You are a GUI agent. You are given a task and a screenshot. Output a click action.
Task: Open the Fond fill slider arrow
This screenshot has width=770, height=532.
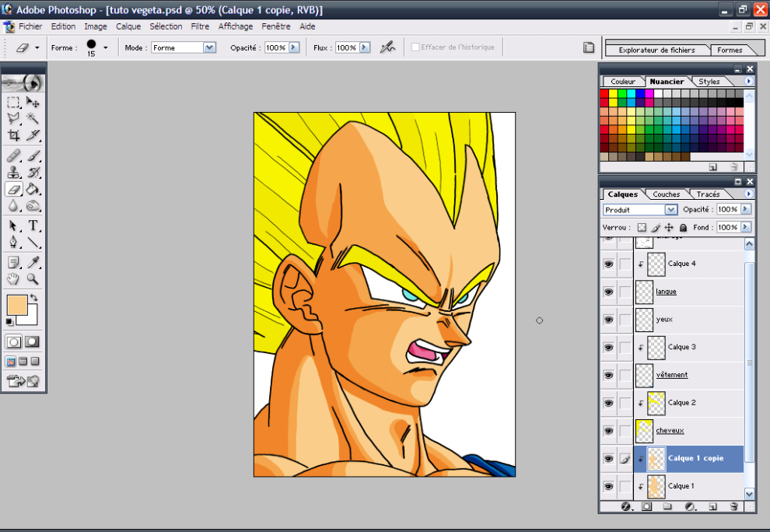[745, 227]
